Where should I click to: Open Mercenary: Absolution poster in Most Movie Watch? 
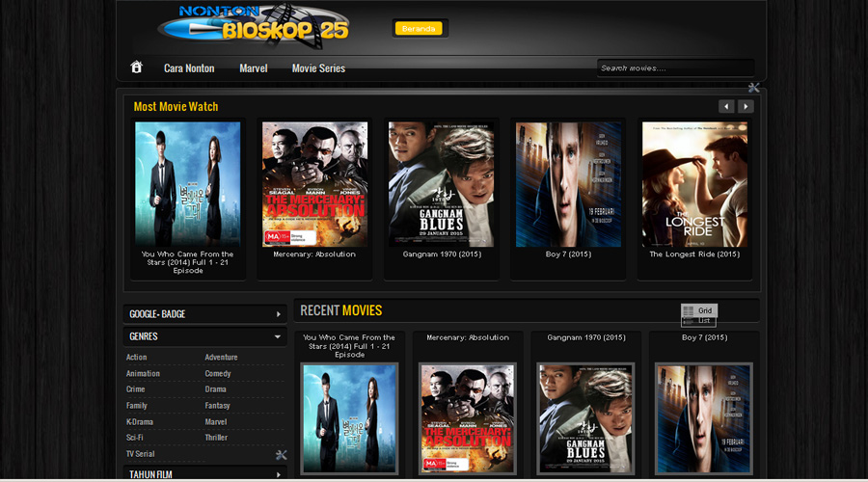tap(314, 184)
